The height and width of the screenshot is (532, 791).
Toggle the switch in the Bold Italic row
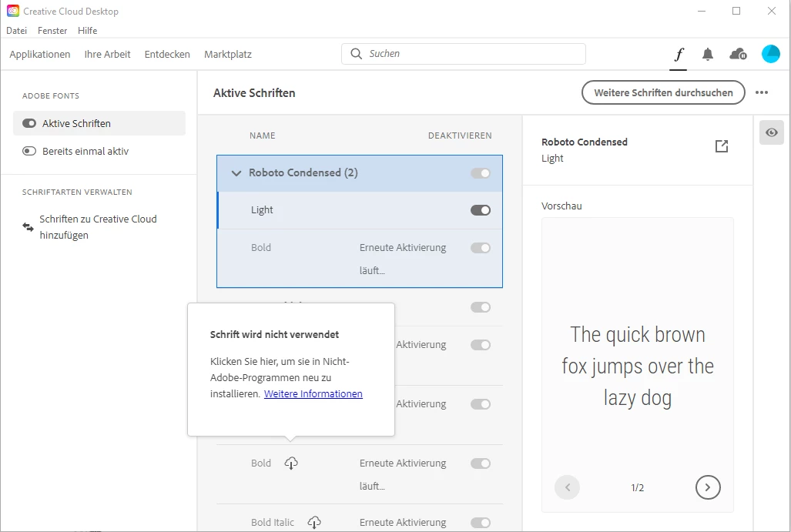[481, 523]
